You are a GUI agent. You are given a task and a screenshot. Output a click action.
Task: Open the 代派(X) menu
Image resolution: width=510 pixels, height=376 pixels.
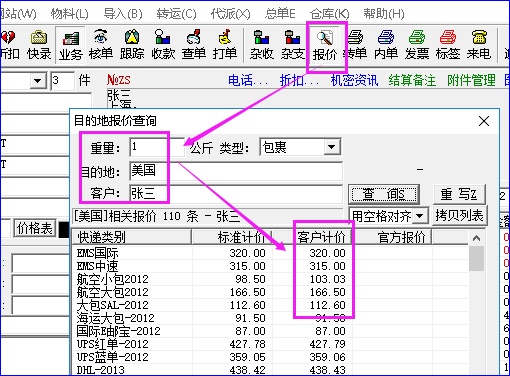(230, 14)
